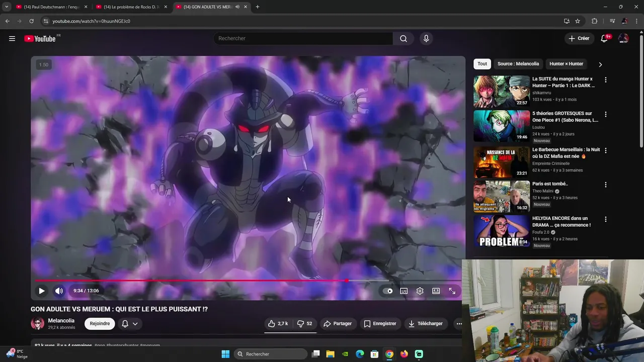The image size is (644, 362).
Task: Select the Source : Melancolia chip
Action: [518, 64]
